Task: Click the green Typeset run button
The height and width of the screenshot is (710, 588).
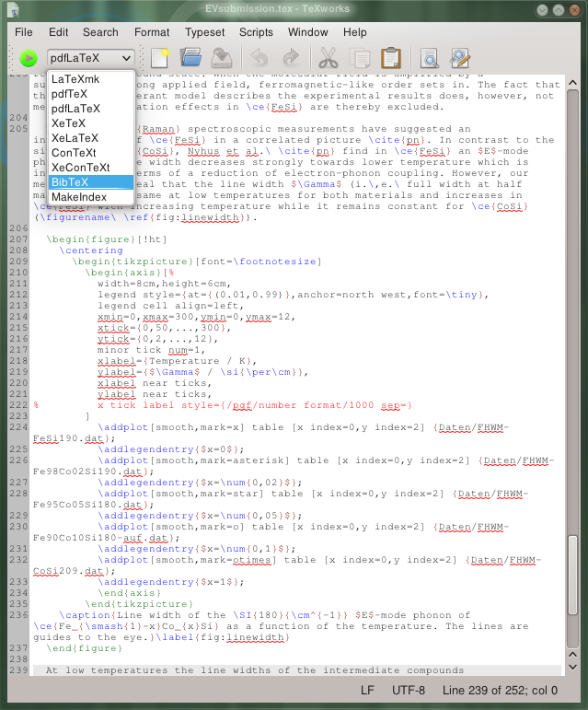Action: click(x=28, y=58)
